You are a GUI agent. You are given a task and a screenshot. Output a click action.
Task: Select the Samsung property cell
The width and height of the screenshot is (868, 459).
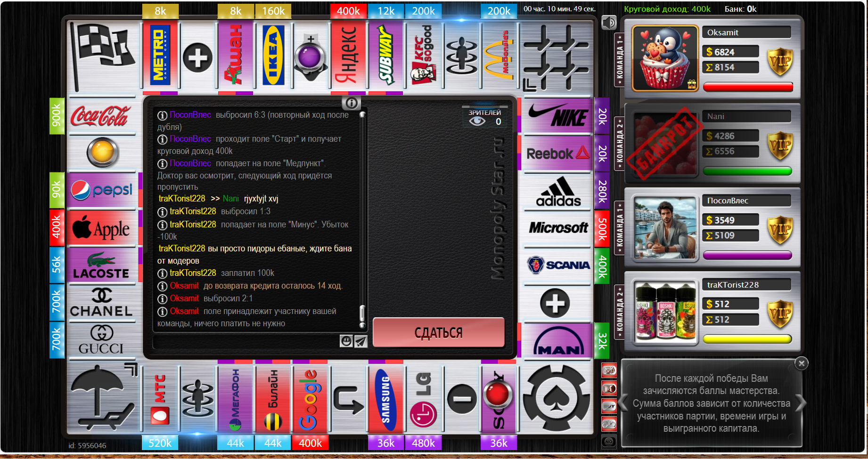(386, 398)
